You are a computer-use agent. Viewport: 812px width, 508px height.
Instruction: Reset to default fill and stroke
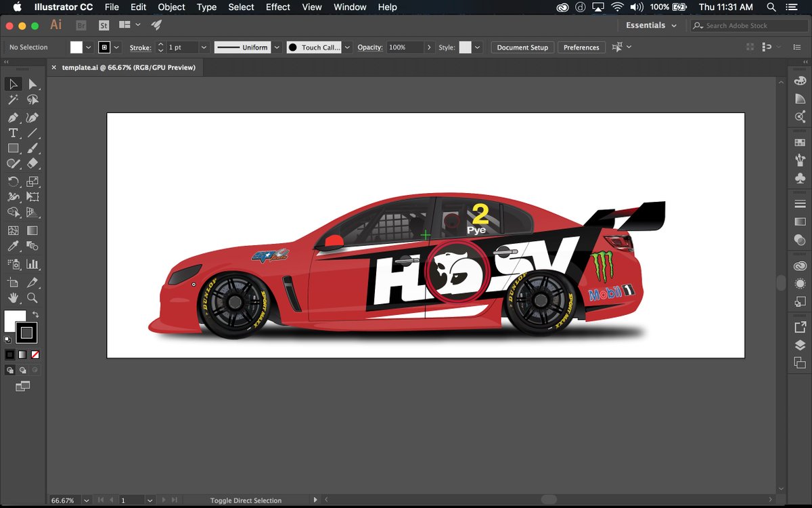[x=7, y=340]
